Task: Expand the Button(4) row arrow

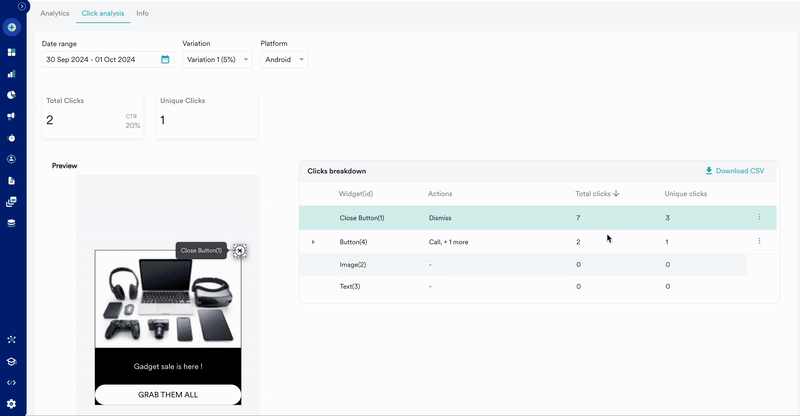Action: (x=313, y=242)
